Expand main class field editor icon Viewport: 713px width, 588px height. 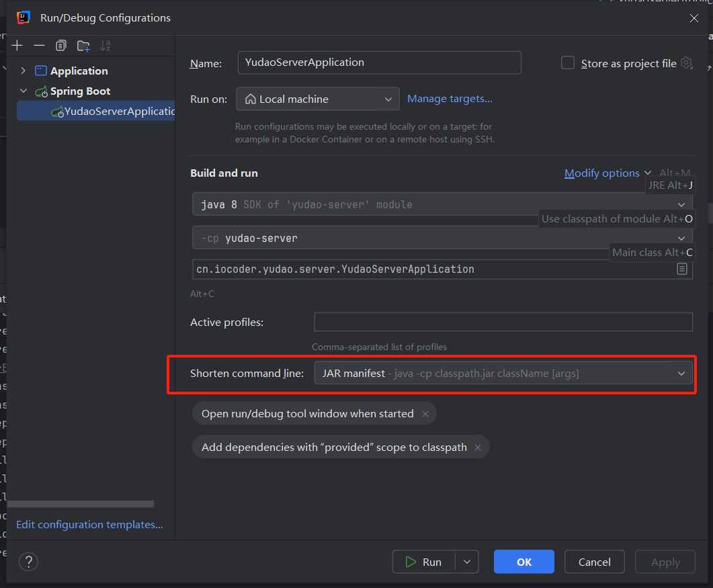tap(681, 269)
